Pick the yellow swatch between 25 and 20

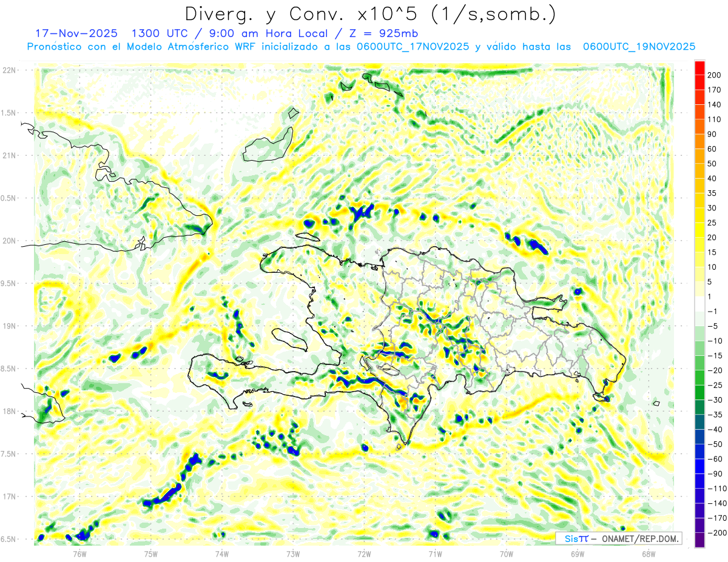(699, 230)
